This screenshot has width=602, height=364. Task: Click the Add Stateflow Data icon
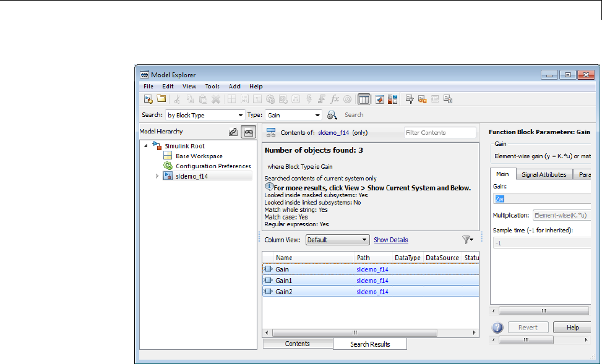click(296, 99)
